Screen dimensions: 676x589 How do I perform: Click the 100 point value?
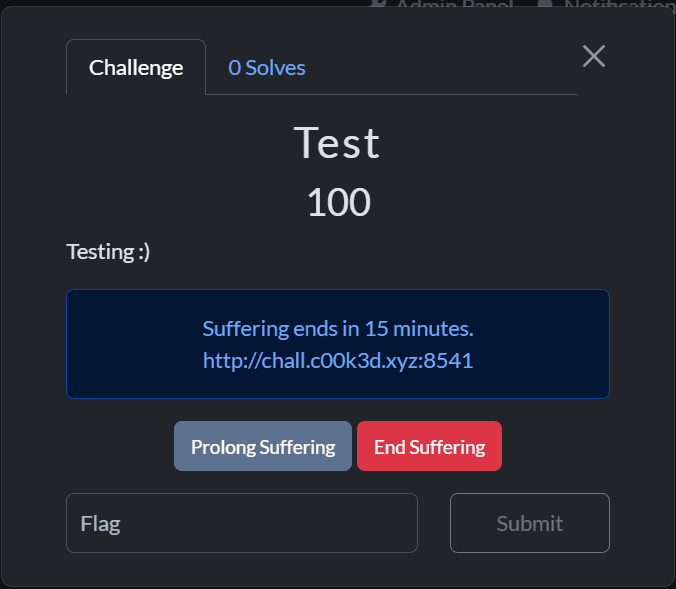coord(338,203)
